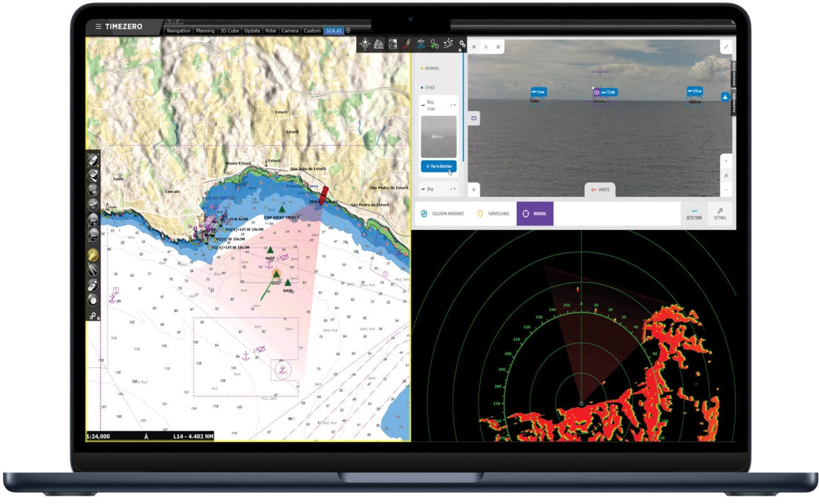
Task: Toggle day mode sun icon in camera view
Action: (474, 46)
